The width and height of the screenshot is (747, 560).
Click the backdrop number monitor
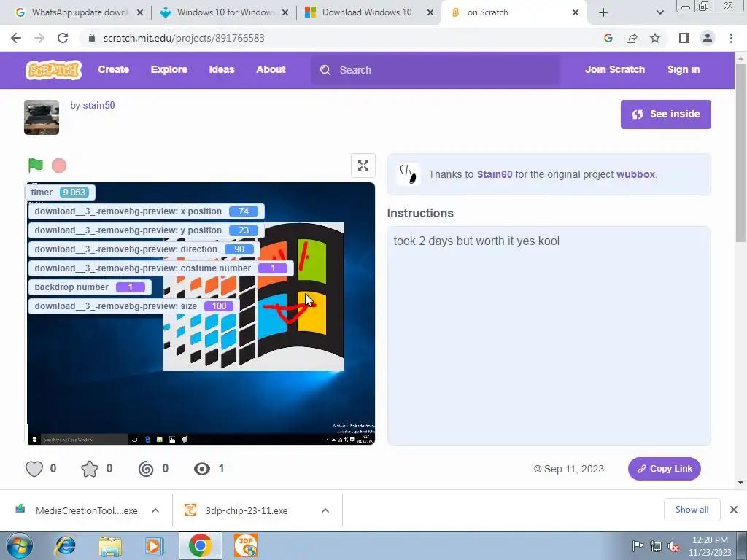90,287
